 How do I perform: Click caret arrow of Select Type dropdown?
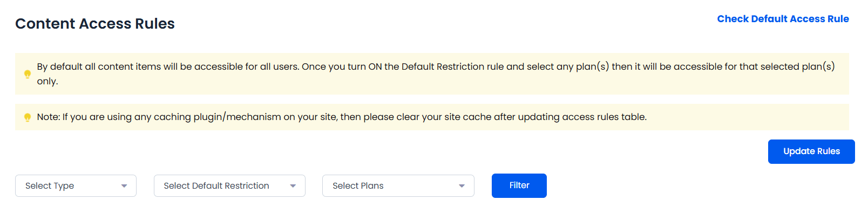click(x=124, y=186)
